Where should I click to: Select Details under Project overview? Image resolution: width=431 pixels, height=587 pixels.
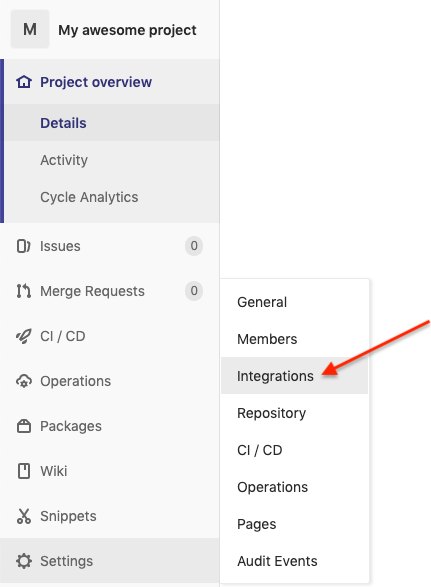[x=63, y=123]
